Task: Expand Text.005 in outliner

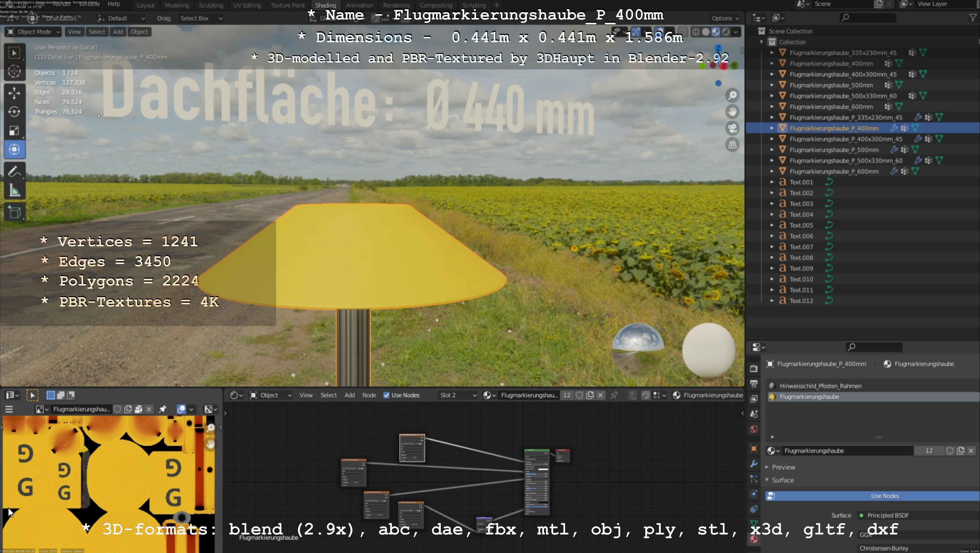Action: (772, 225)
